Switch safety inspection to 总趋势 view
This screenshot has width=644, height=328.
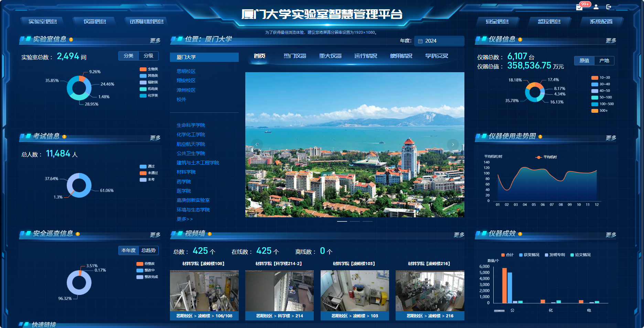coord(148,250)
